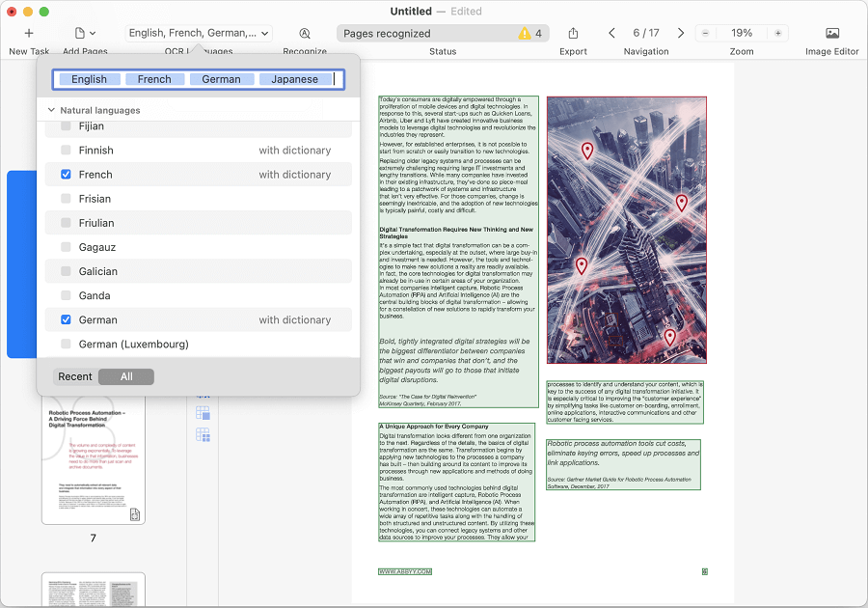This screenshot has width=868, height=608.
Task: Switch to the Recent languages tab
Action: [75, 376]
